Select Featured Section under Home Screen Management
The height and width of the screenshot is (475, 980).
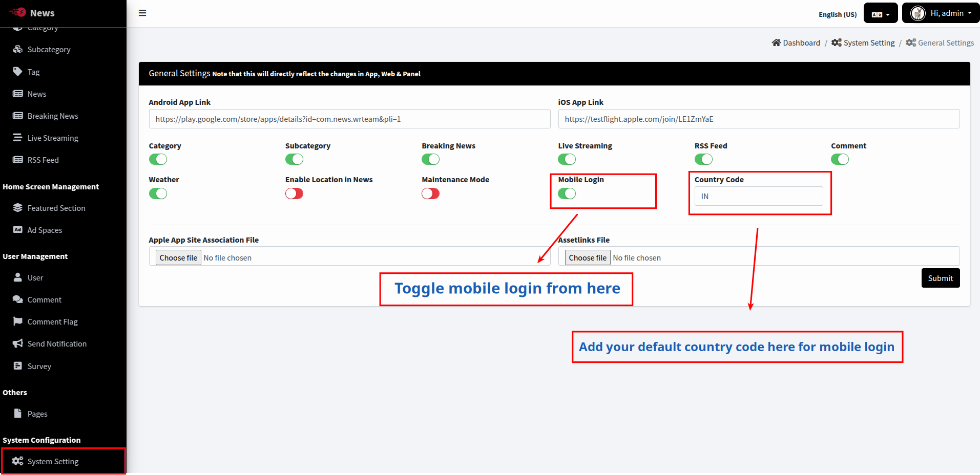[x=57, y=208]
